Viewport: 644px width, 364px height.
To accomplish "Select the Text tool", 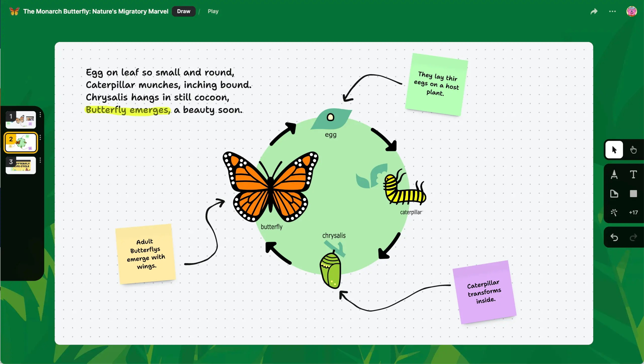I will click(633, 174).
